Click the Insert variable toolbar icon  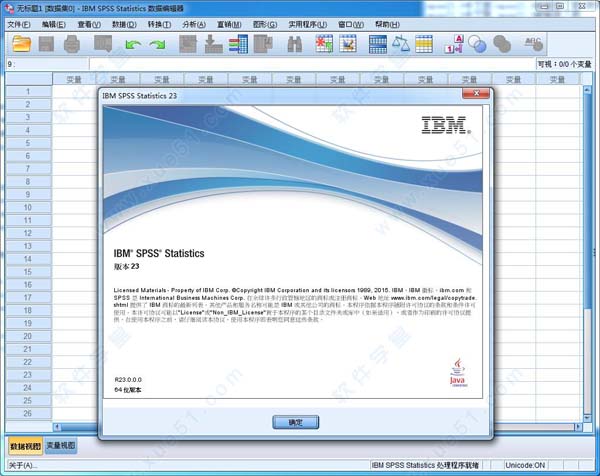coord(348,44)
